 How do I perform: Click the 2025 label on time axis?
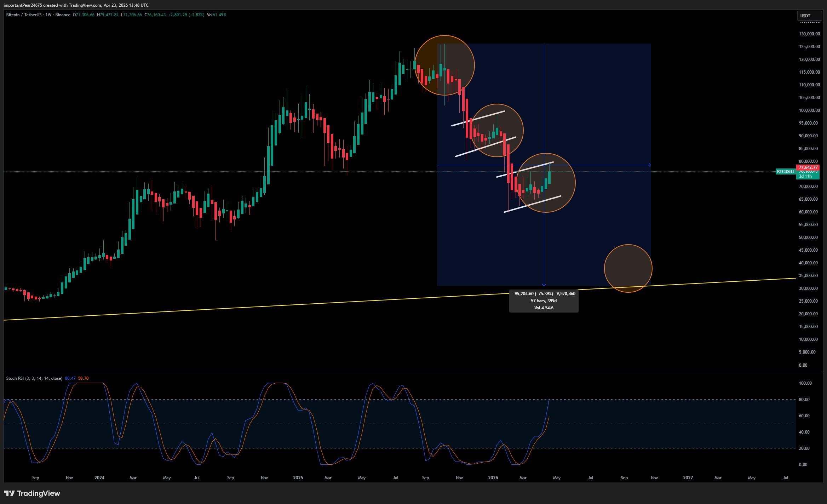tap(298, 478)
